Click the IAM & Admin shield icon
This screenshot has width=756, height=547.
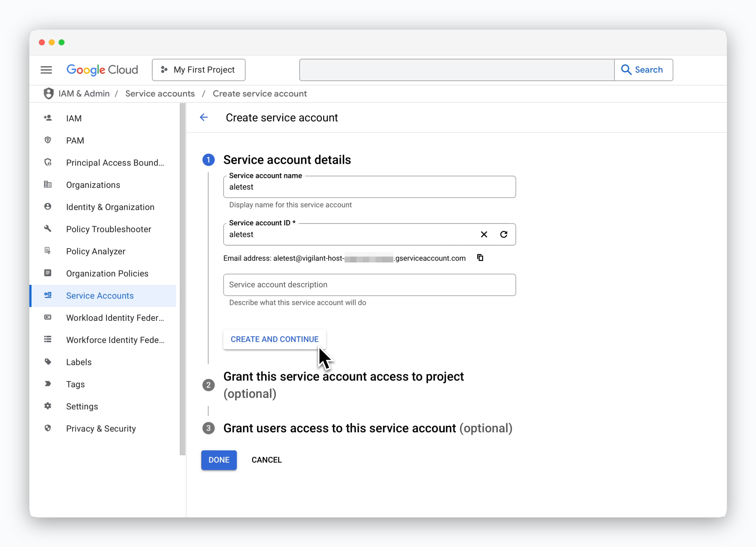click(x=49, y=94)
